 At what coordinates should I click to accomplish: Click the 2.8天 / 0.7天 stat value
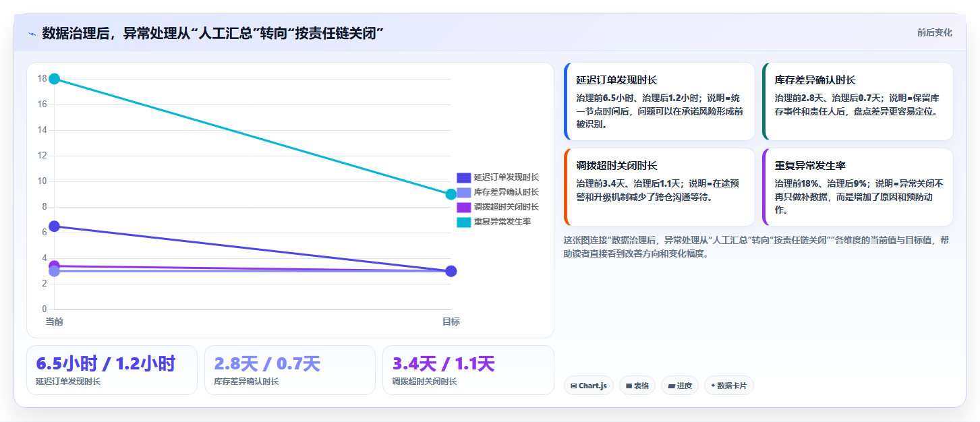(x=267, y=364)
